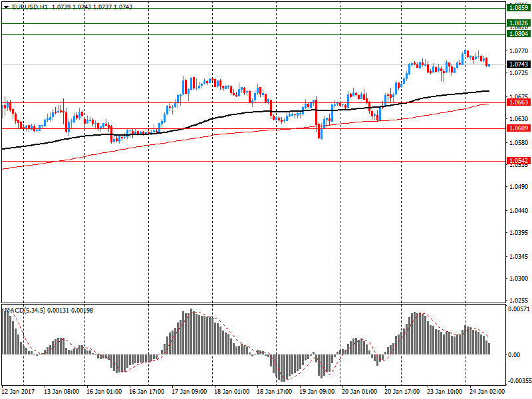The width and height of the screenshot is (532, 399).
Task: Click the 1.0440 value on price axis
Action: pyautogui.click(x=519, y=210)
